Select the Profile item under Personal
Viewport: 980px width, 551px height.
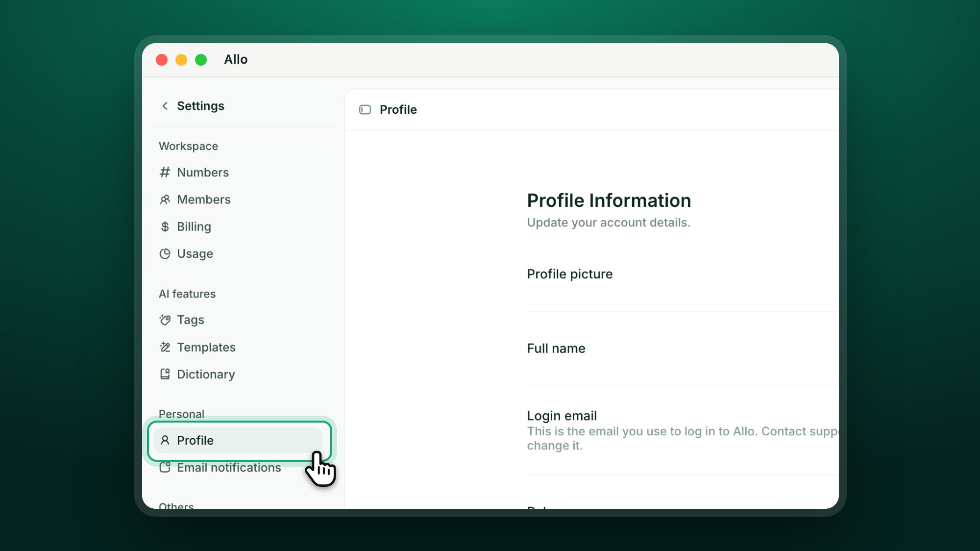click(238, 440)
